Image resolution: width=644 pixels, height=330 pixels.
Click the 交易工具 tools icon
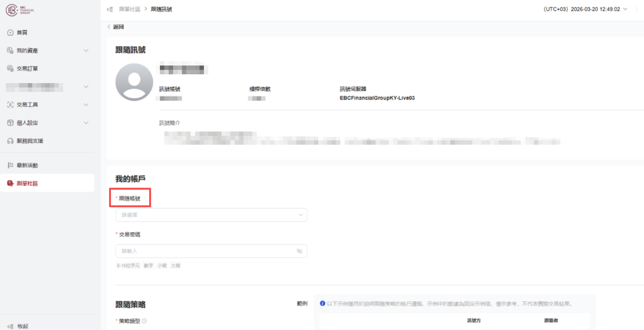coord(10,105)
